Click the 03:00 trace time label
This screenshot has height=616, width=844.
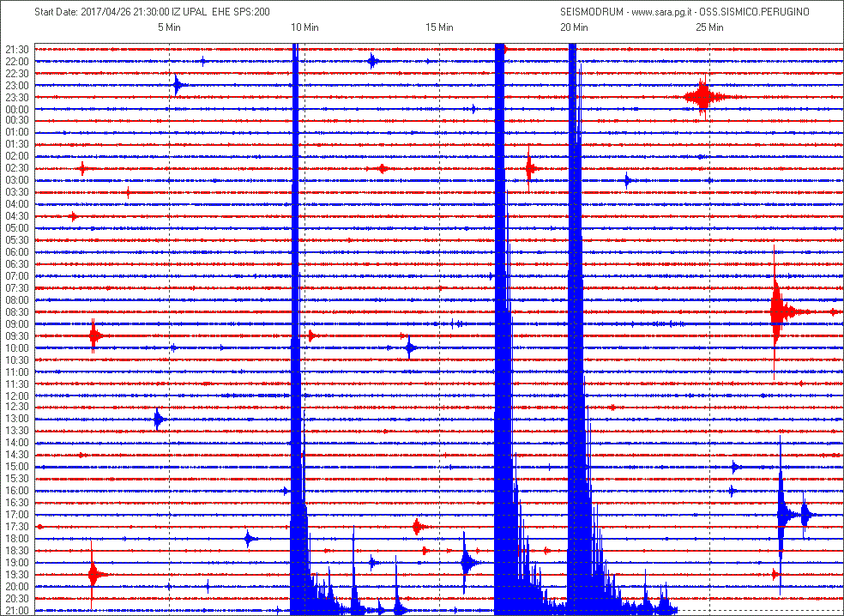pos(16,180)
